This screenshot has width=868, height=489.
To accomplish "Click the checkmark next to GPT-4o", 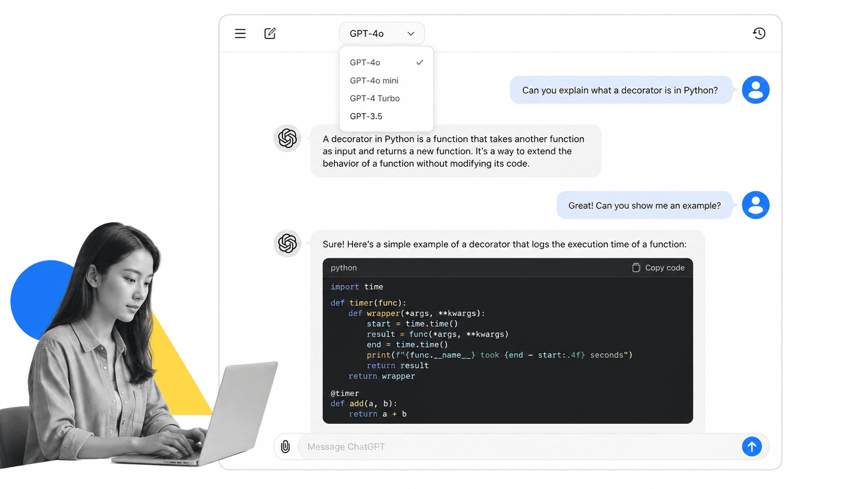I will (420, 62).
